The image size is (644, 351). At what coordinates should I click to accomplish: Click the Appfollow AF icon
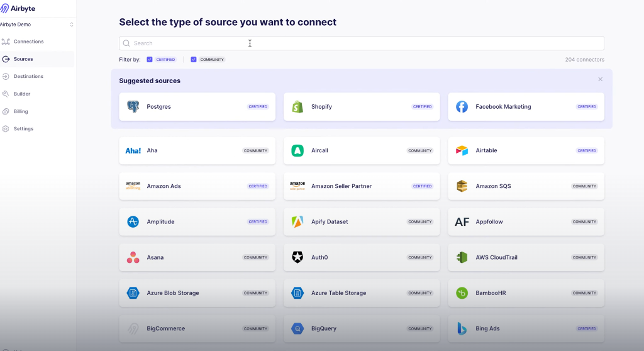point(462,222)
